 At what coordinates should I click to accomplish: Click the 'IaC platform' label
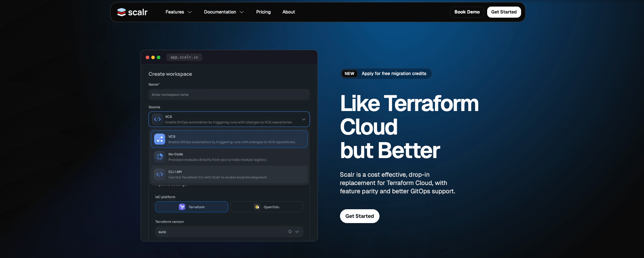pyautogui.click(x=165, y=197)
